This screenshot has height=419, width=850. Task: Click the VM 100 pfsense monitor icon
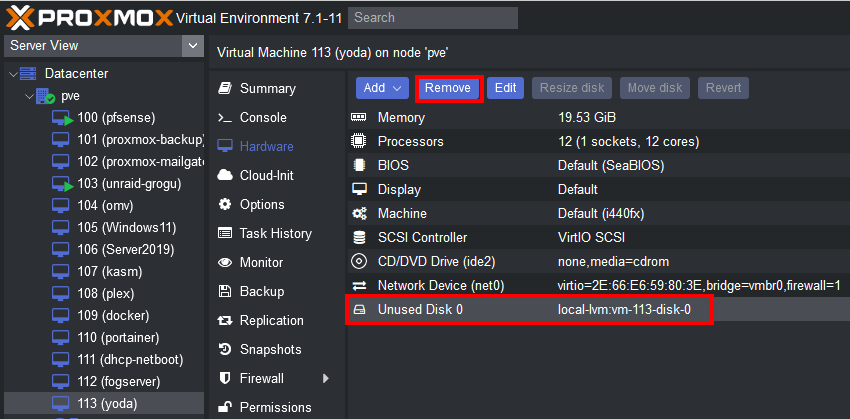[x=62, y=118]
